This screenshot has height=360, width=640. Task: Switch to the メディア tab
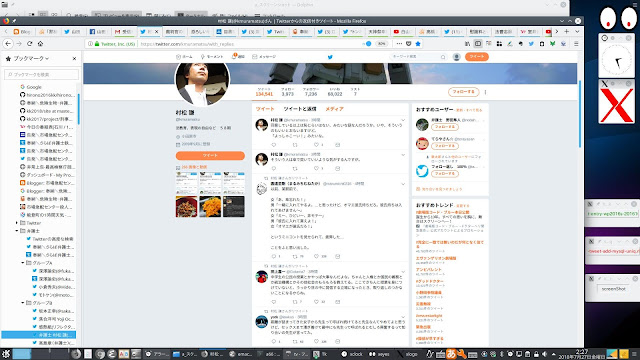[x=334, y=109]
